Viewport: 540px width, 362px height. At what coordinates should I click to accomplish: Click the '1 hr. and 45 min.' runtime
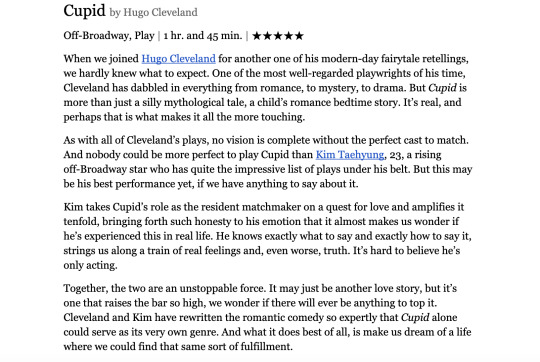[203, 35]
